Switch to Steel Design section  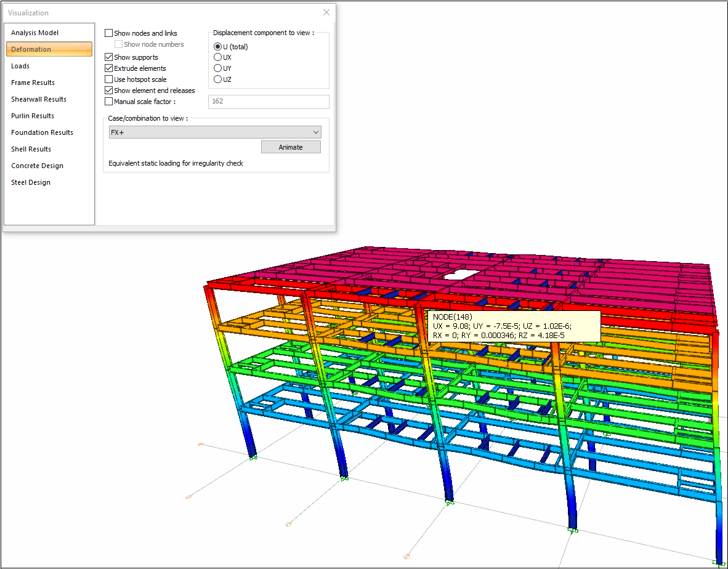(x=31, y=182)
